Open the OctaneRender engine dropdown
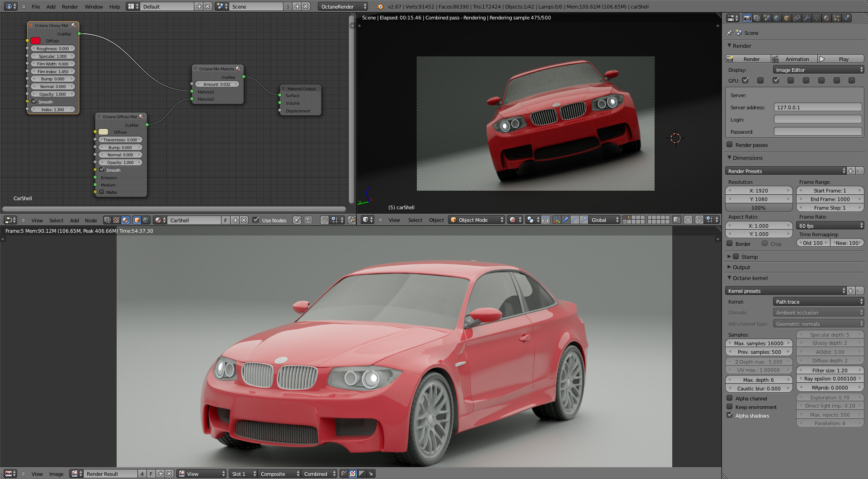 (343, 7)
